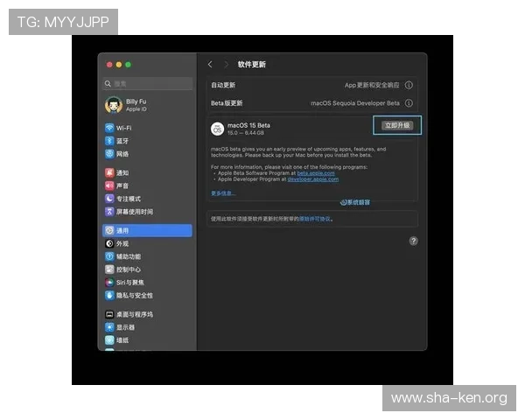The height and width of the screenshot is (420, 525).
Task: Click the 立即升级 upgrade button
Action: (x=397, y=126)
